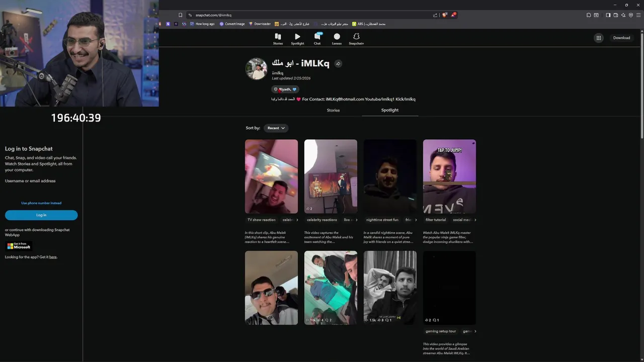Click the 'gaming setup tour' tag
This screenshot has height=362, width=644.
tap(441, 331)
